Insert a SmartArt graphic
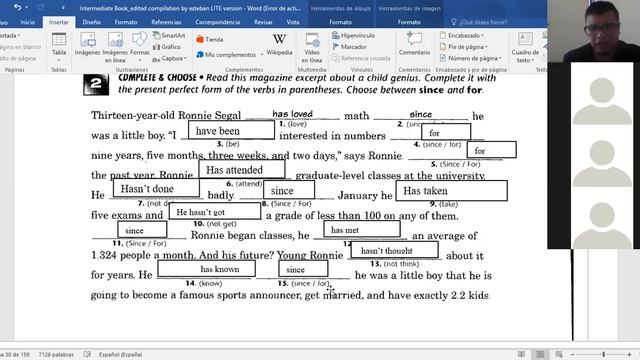 click(169, 36)
